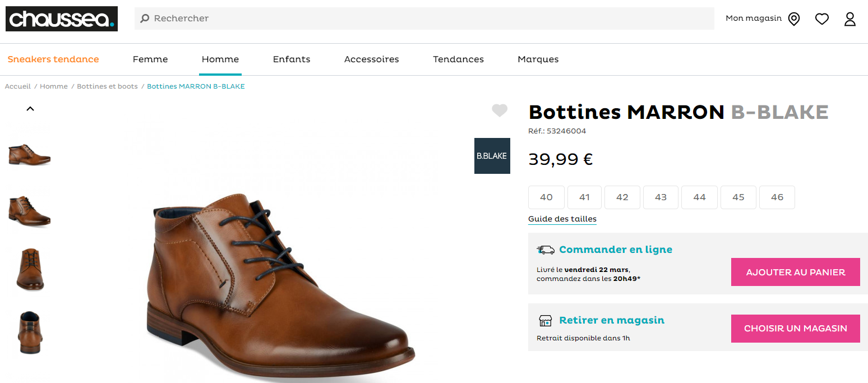Click the B.BLAKE brand badge

tap(492, 156)
